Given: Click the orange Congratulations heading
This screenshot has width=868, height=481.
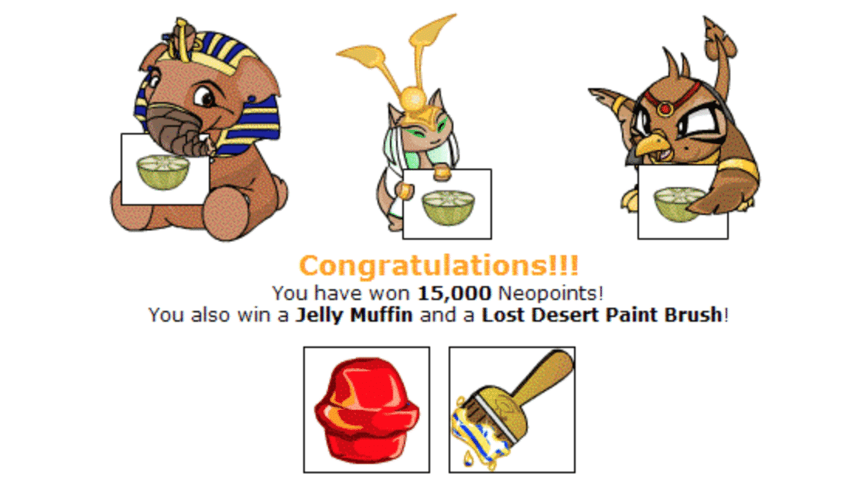Looking at the screenshot, I should pyautogui.click(x=439, y=266).
